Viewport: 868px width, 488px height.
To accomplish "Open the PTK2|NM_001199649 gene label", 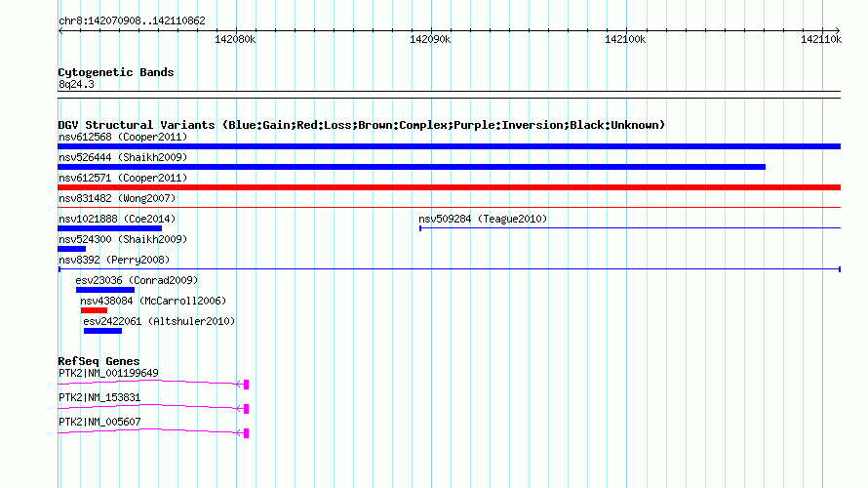I will coord(108,373).
